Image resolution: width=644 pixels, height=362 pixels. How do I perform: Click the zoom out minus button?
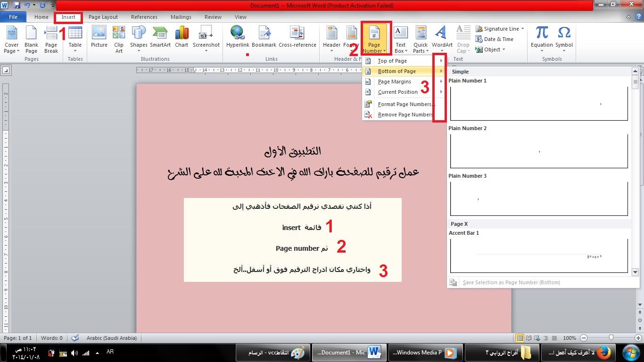(x=584, y=338)
